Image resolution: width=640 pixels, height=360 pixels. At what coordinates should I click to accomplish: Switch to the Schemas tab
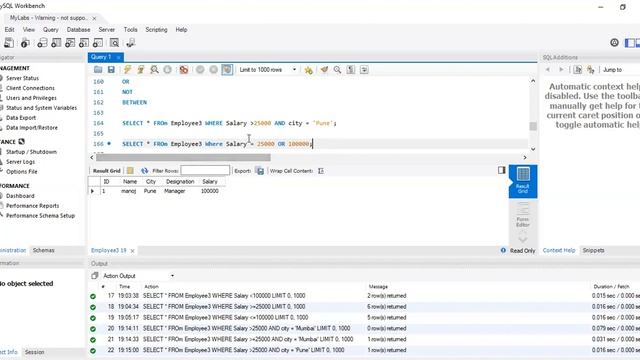[43, 250]
